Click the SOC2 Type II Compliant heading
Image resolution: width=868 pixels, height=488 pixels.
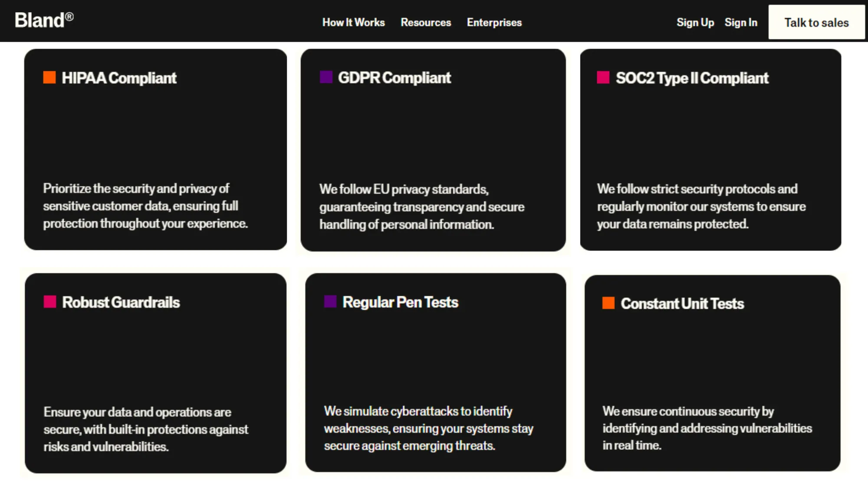pos(693,78)
